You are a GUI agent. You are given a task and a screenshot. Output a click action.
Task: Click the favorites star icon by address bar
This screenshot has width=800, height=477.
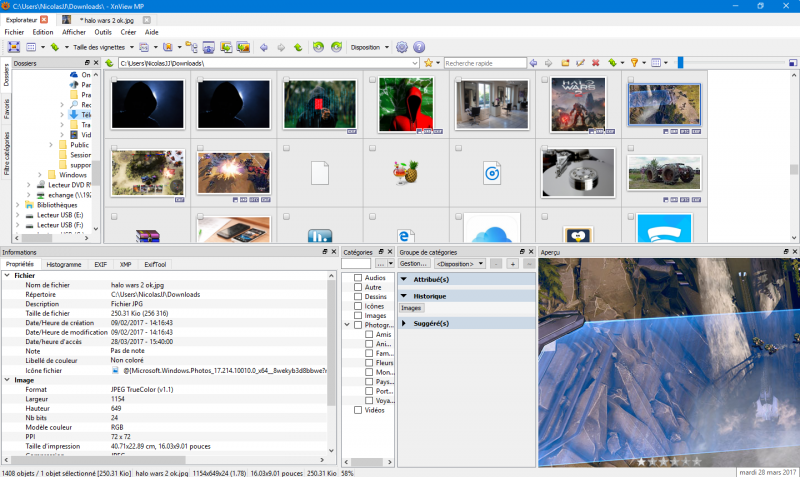[x=429, y=63]
